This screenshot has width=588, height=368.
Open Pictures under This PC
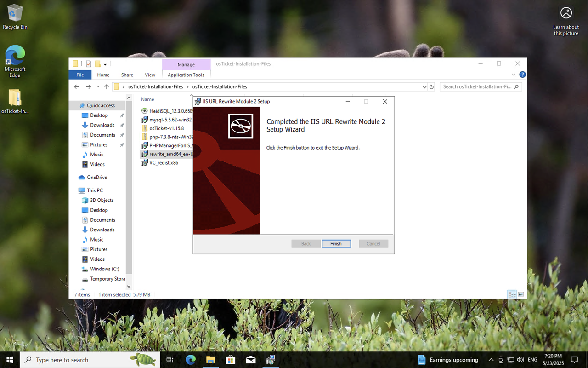pyautogui.click(x=99, y=249)
